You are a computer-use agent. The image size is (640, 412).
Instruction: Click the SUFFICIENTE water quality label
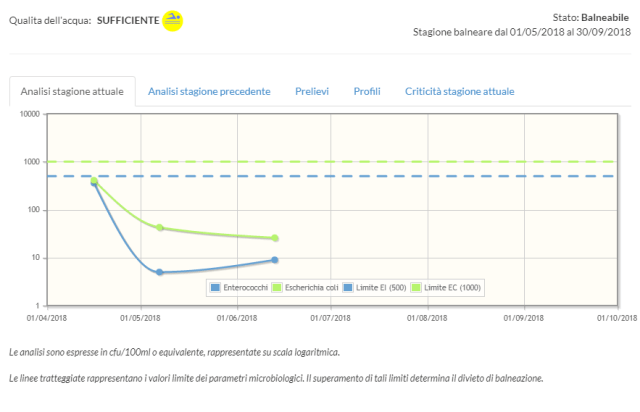(128, 21)
